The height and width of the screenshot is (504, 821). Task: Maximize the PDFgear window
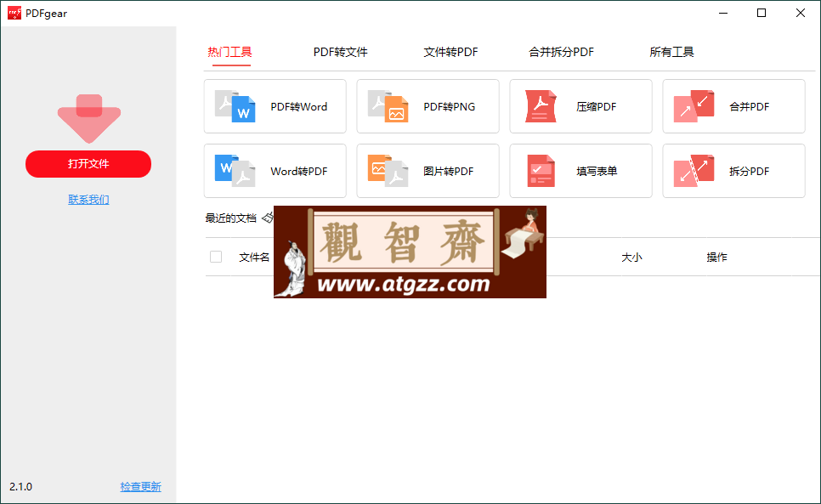click(762, 13)
